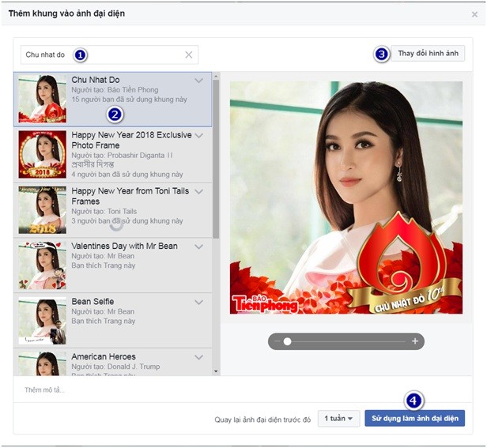The image size is (487, 448).
Task: Open chevron beside Bean Selfie frame
Action: [x=198, y=302]
